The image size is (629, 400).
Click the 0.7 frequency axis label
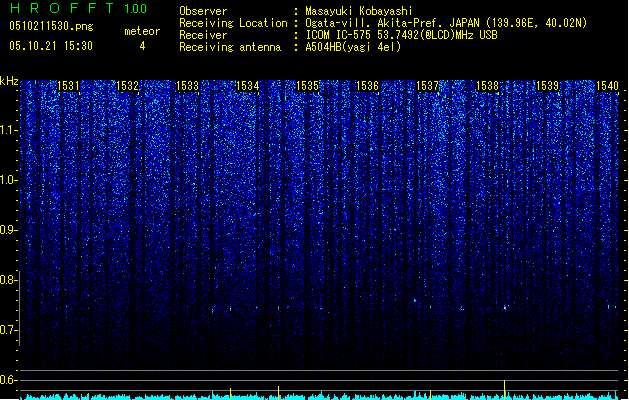9,330
